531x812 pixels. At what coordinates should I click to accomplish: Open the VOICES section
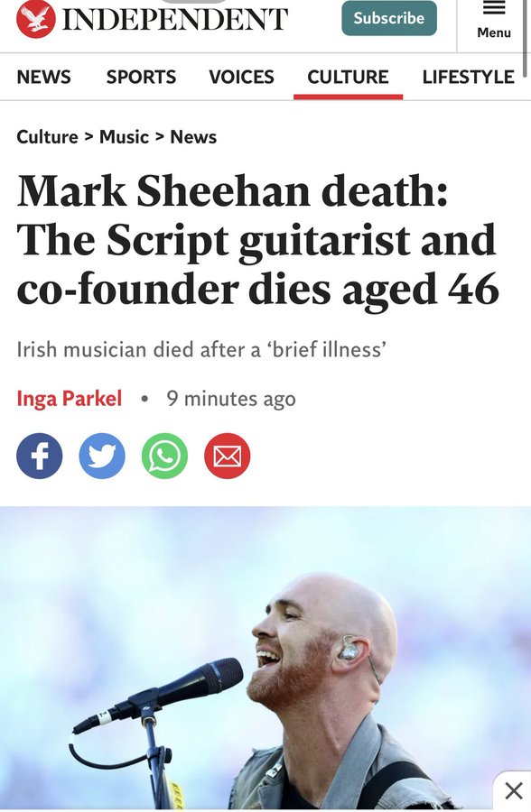tap(241, 78)
